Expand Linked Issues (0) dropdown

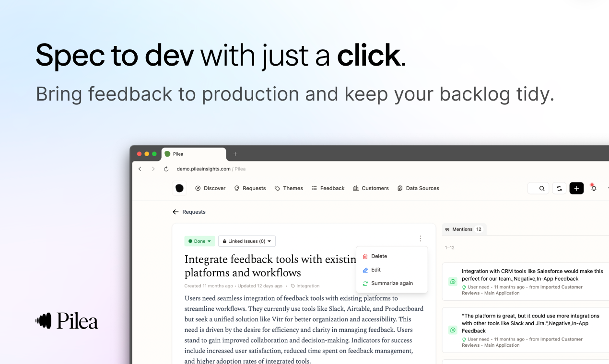(x=247, y=241)
